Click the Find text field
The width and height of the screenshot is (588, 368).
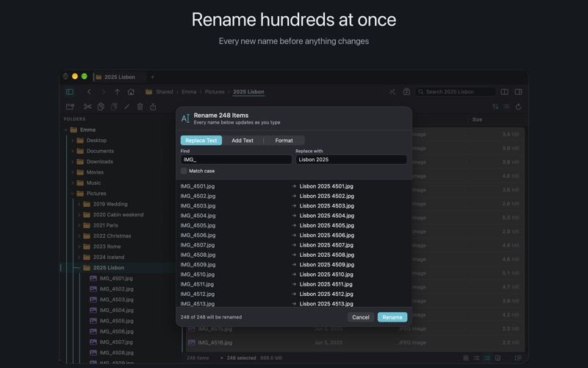point(236,160)
